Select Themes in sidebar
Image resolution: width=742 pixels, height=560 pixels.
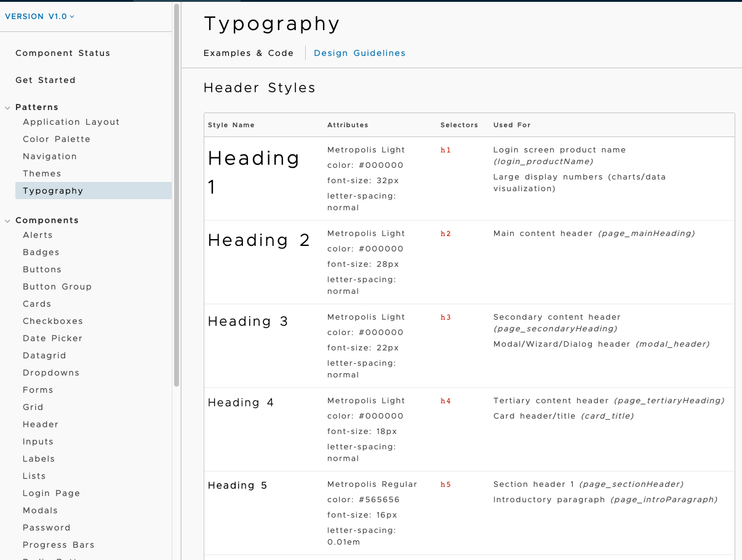point(42,174)
